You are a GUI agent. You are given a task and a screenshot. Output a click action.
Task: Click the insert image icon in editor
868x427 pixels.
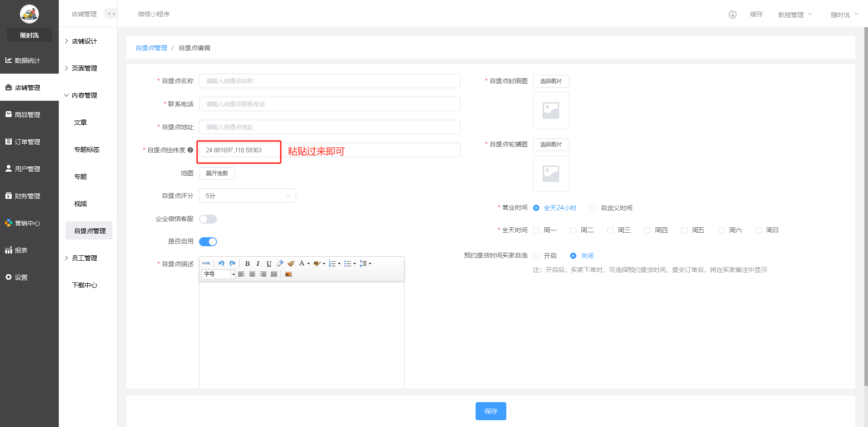[x=288, y=274]
